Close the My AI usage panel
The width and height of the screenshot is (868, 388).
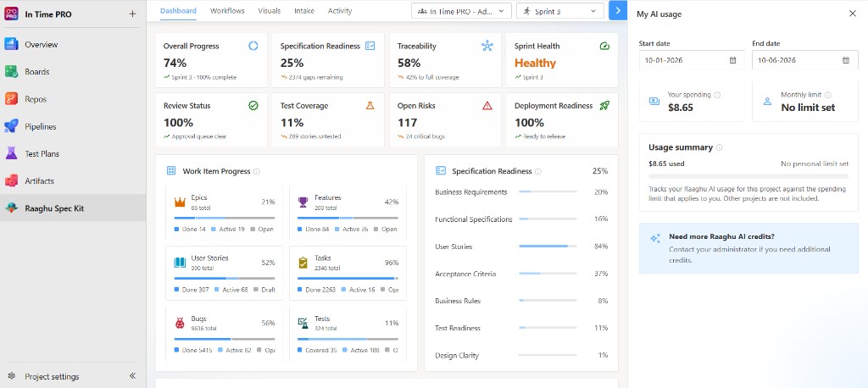click(853, 14)
